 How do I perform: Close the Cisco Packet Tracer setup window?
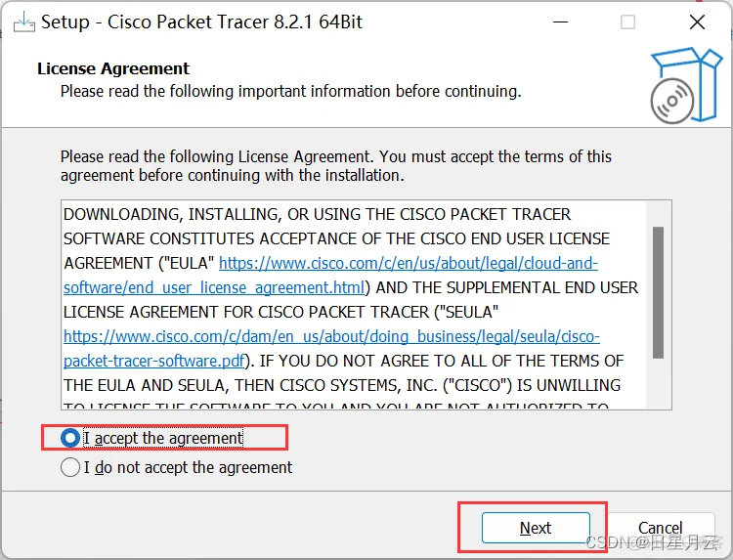pos(697,22)
